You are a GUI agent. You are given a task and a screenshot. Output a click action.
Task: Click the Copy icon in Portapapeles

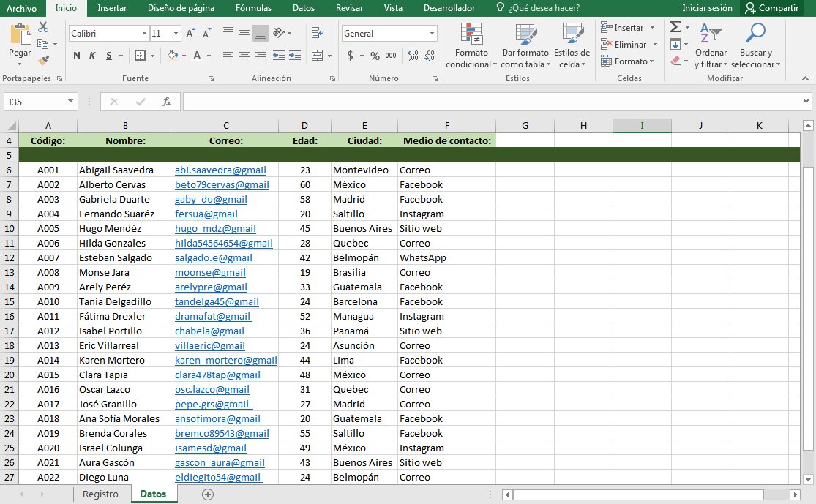tap(42, 44)
